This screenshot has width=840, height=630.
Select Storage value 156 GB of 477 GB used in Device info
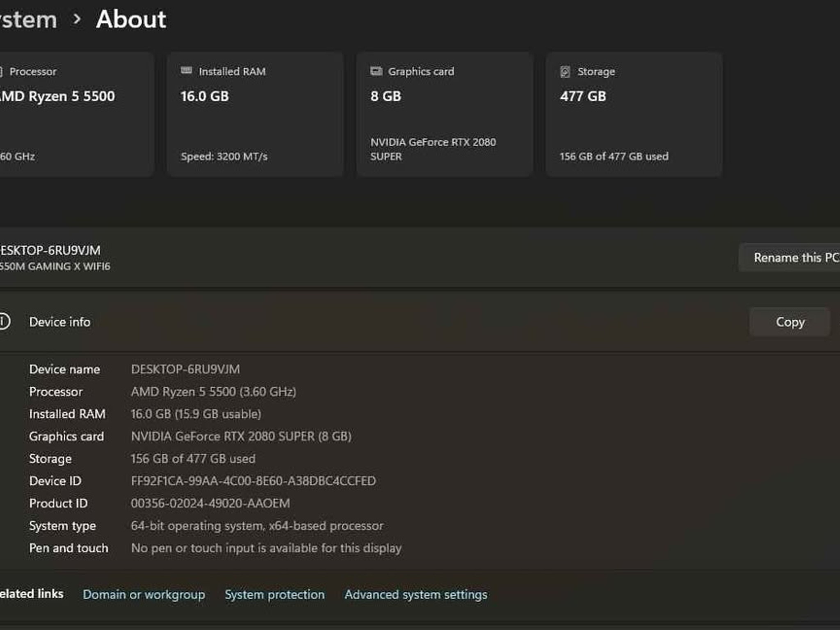pyautogui.click(x=193, y=459)
